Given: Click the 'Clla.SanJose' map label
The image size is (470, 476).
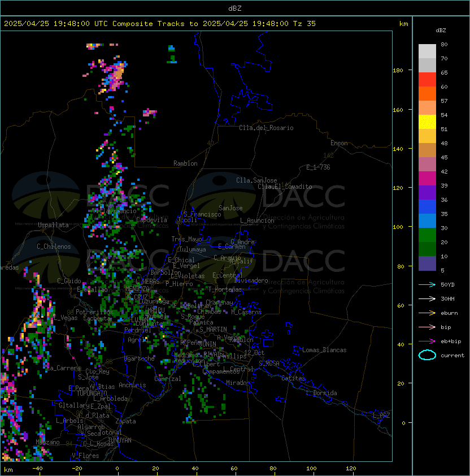Looking at the screenshot, I should pyautogui.click(x=256, y=180).
